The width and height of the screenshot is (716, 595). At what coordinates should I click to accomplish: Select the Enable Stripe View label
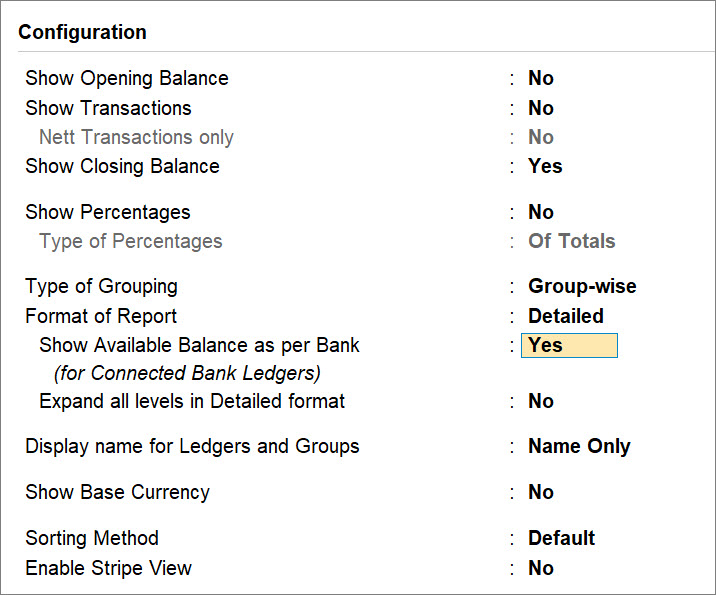[108, 569]
